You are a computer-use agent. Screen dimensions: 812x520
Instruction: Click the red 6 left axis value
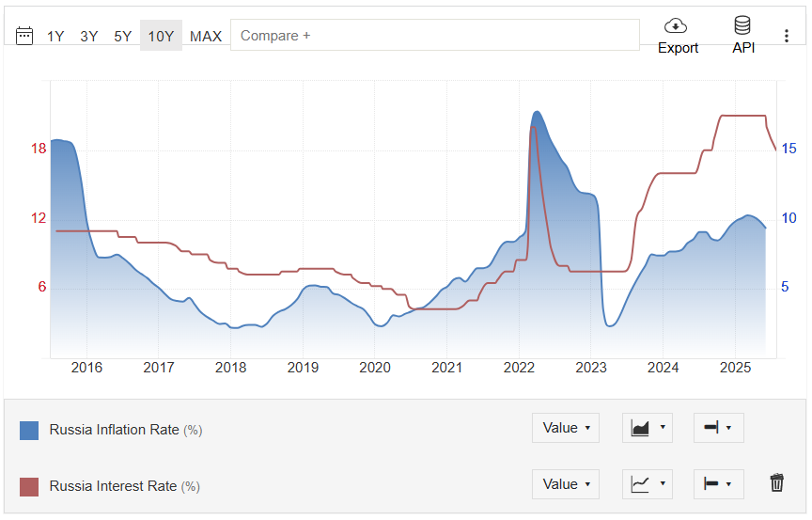click(42, 287)
